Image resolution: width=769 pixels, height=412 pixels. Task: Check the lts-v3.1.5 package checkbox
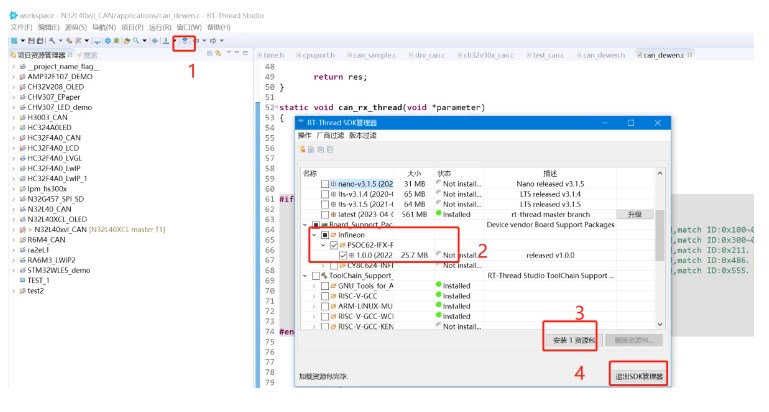click(x=325, y=204)
